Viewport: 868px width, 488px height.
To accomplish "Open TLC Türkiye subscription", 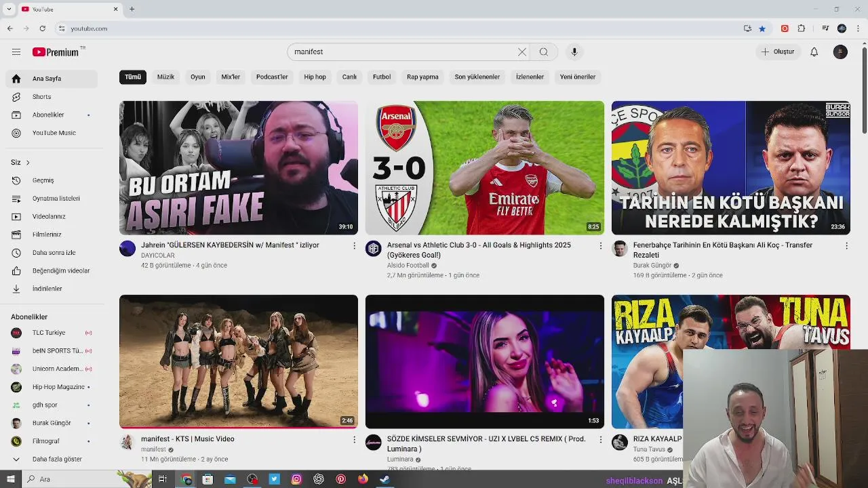I will (x=52, y=333).
